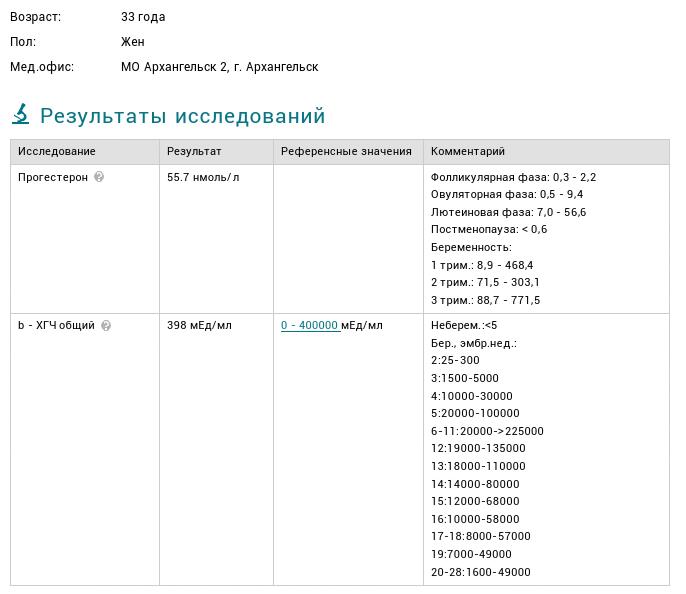Click the office value МО Архангельск 2
The height and width of the screenshot is (594, 686).
(x=174, y=67)
